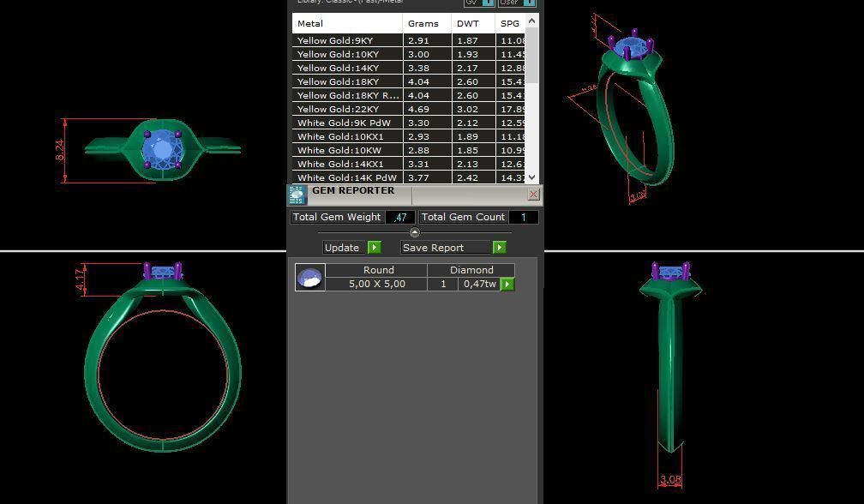The image size is (864, 504).
Task: Click the Gem Reporter panel icon
Action: click(x=297, y=195)
